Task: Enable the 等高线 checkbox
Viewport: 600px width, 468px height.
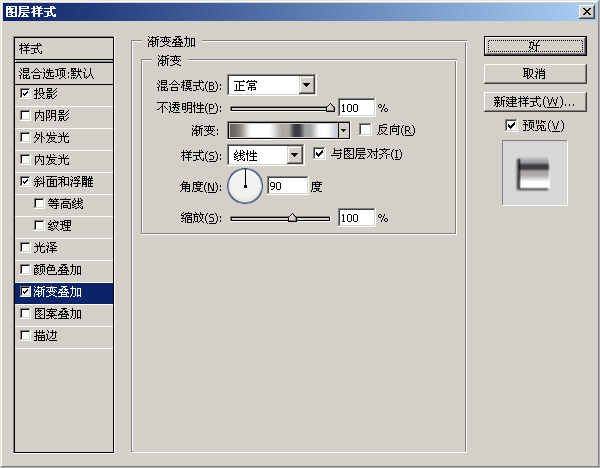Action: click(x=39, y=203)
